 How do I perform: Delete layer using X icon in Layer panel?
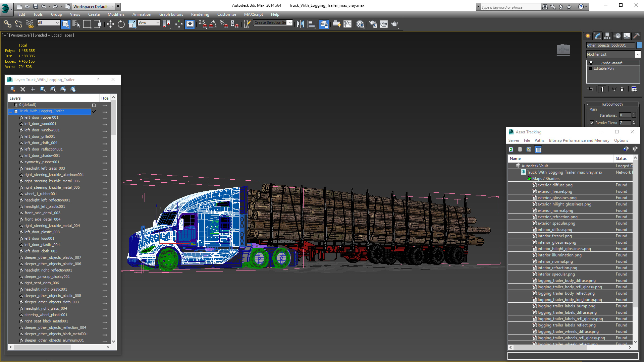[23, 89]
